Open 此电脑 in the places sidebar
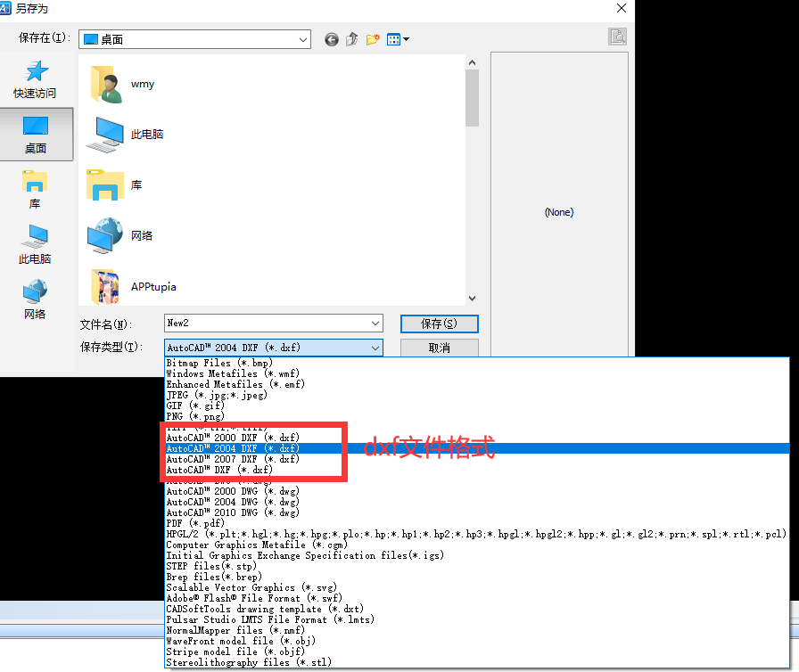This screenshot has width=799, height=672. (x=35, y=244)
